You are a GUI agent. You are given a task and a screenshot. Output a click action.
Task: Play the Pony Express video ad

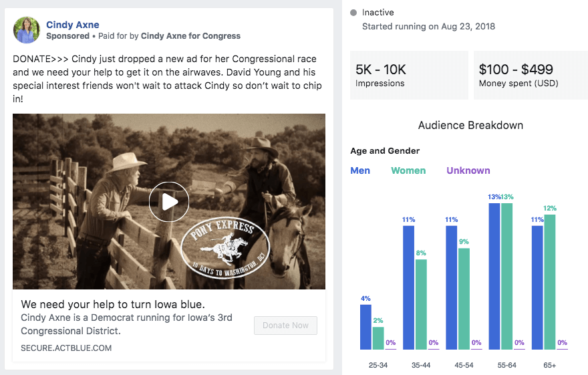(x=168, y=201)
